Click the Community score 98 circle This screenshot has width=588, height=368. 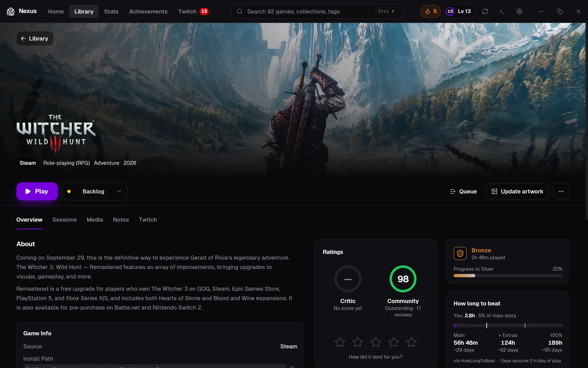(x=403, y=279)
